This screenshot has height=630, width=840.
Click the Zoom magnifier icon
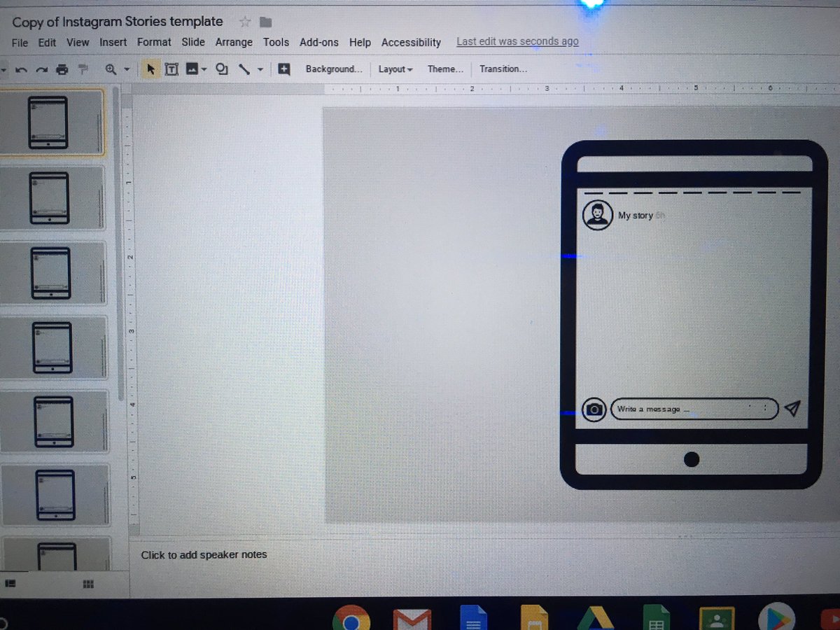point(111,69)
